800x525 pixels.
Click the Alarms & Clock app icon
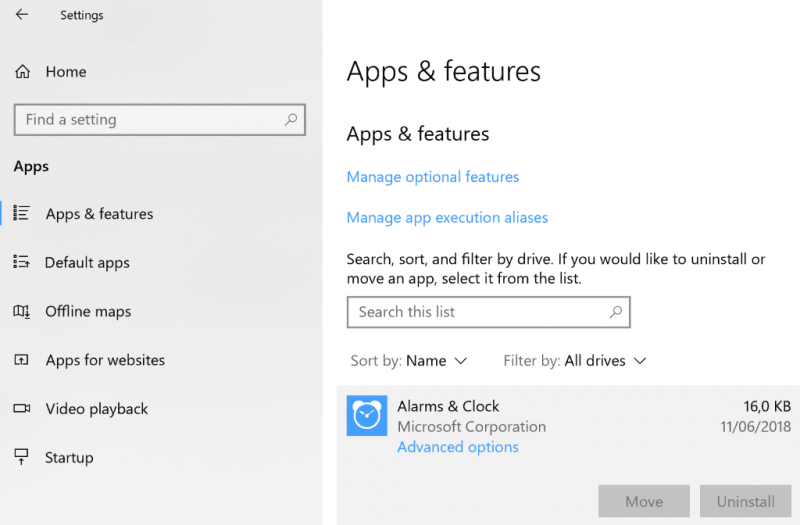pos(367,415)
